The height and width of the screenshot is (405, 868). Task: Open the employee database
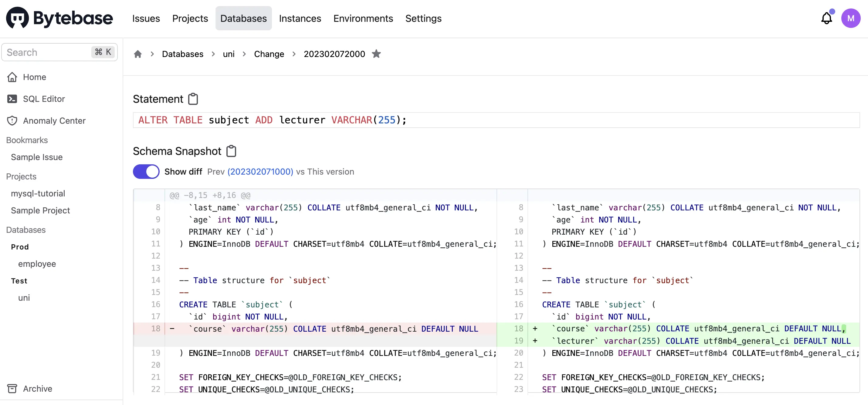(37, 264)
